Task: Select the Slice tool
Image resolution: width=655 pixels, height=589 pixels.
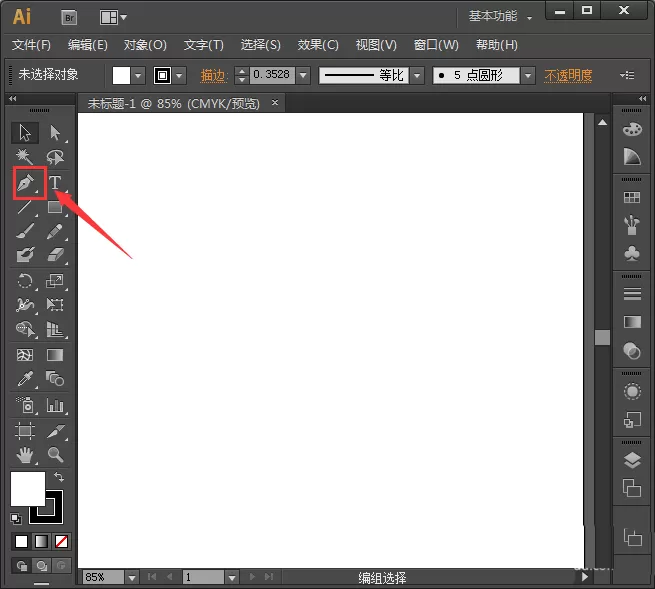Action: (x=55, y=431)
